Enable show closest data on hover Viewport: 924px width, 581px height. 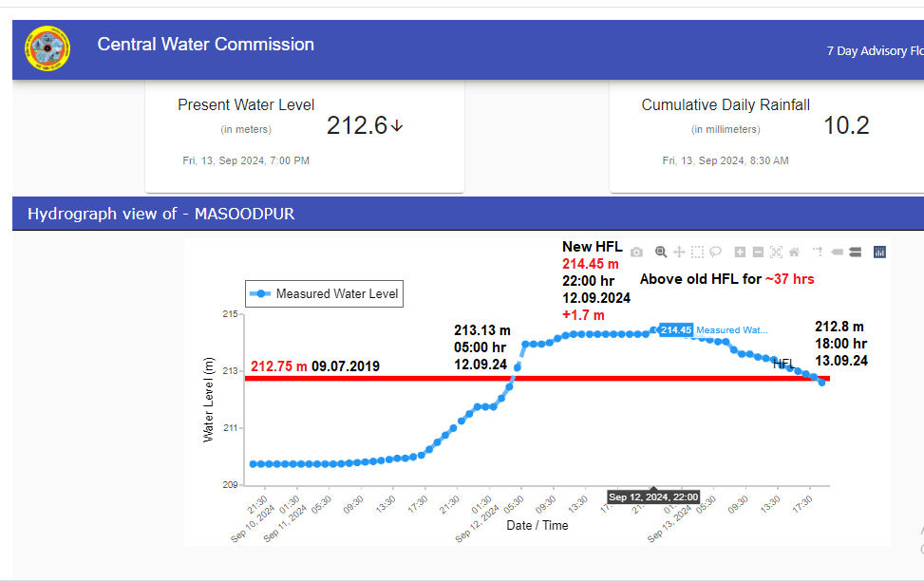coord(837,253)
